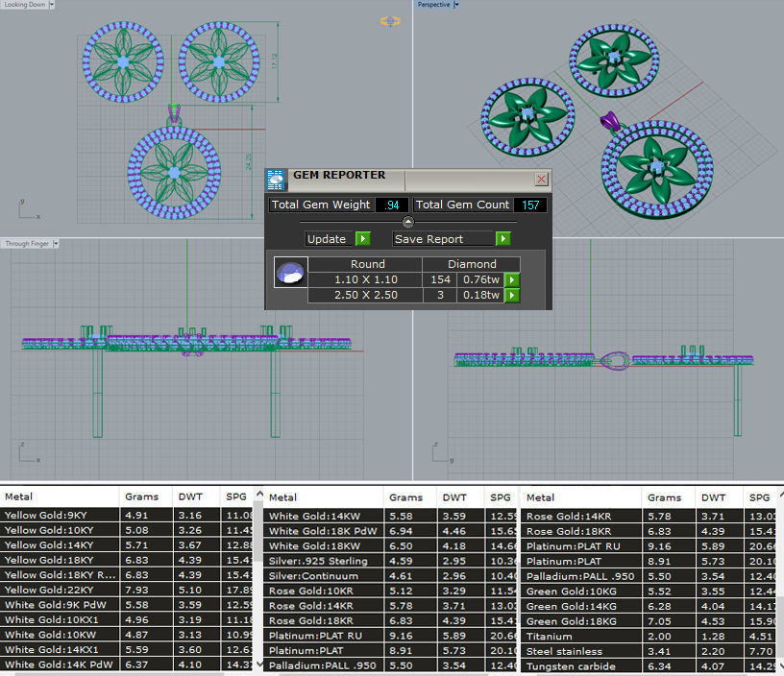Click the Total Gem Count value 157
Screen dimensions: 784x676
(530, 205)
